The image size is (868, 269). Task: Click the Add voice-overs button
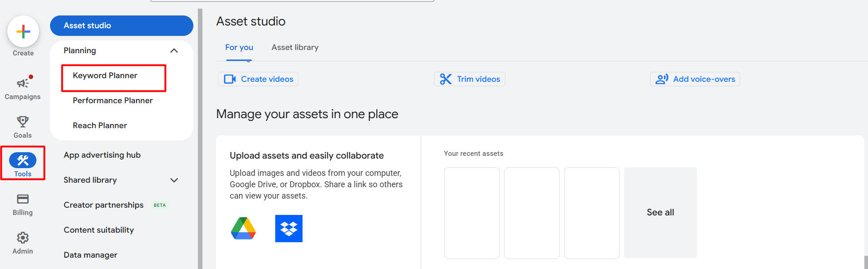tap(695, 79)
